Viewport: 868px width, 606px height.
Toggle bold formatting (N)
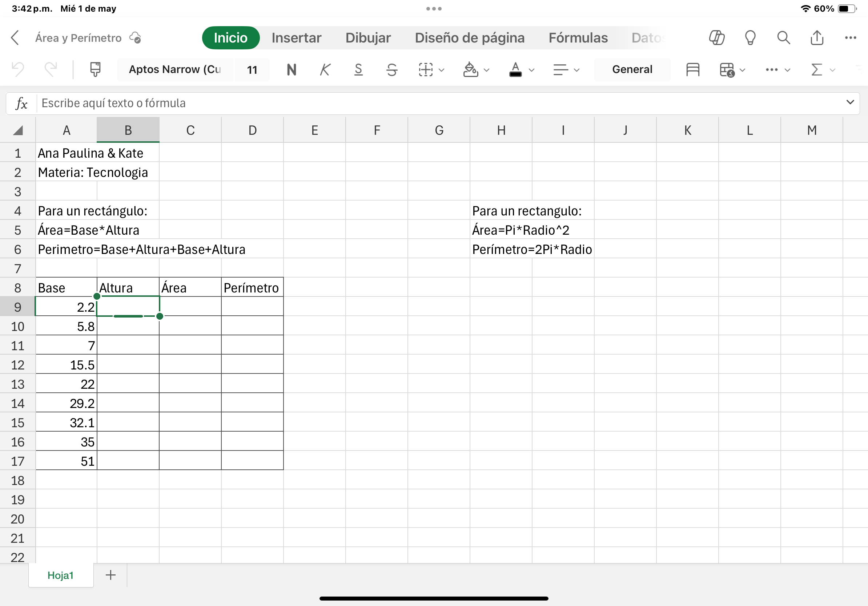[292, 69]
